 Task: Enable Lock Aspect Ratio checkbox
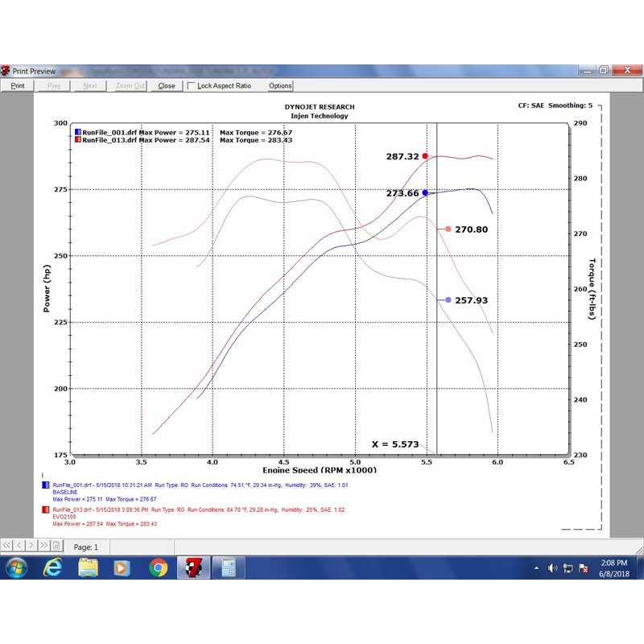pyautogui.click(x=191, y=86)
